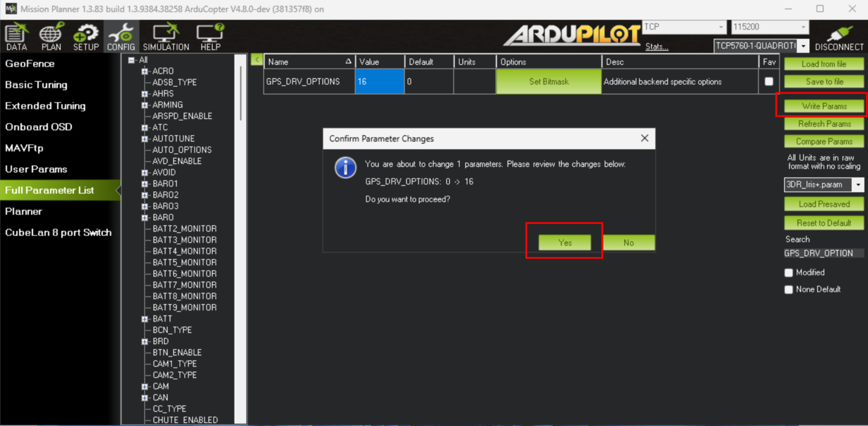The height and width of the screenshot is (426, 868).
Task: Click the Search field containing GPS_DRV_OPTION
Action: click(x=824, y=253)
